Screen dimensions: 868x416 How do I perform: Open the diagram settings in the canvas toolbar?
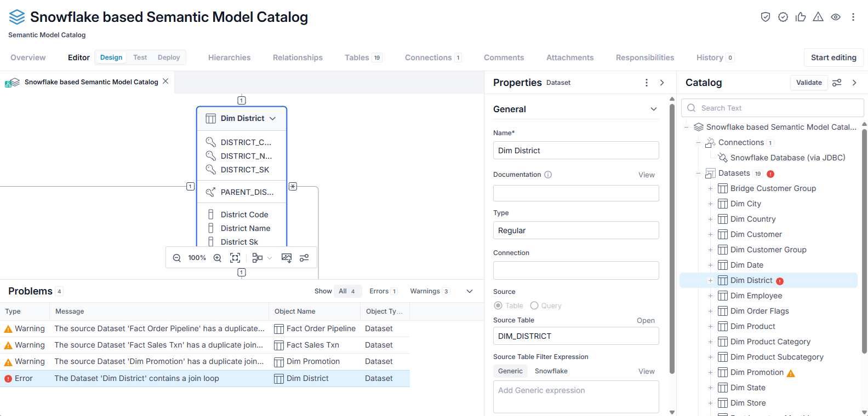(304, 258)
